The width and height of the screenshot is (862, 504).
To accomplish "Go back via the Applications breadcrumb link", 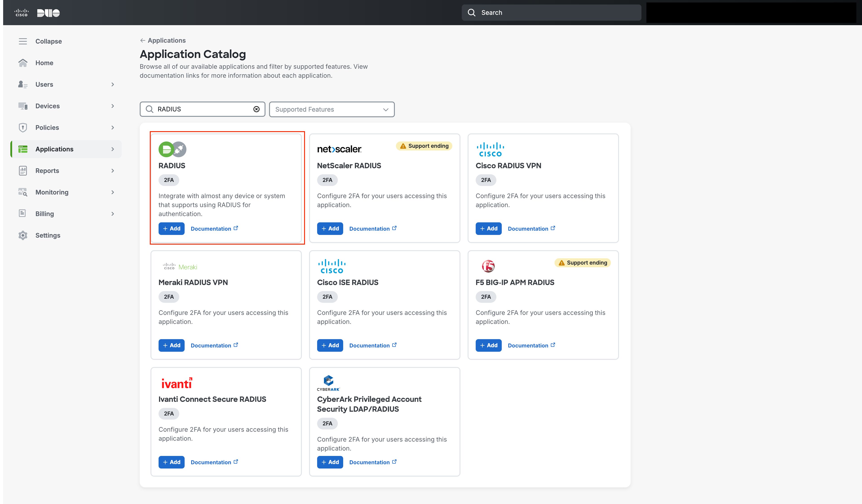I will coord(163,40).
